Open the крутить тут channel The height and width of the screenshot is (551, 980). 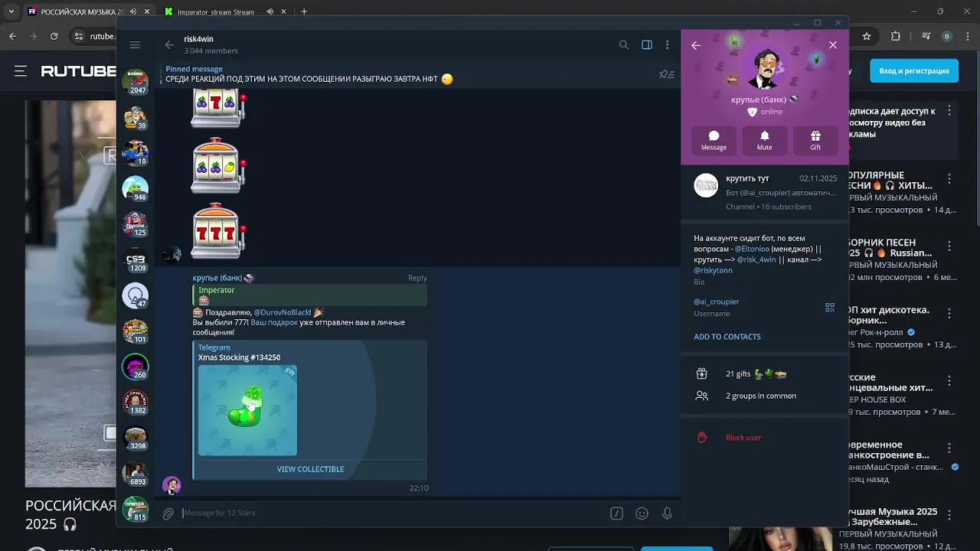(x=765, y=192)
